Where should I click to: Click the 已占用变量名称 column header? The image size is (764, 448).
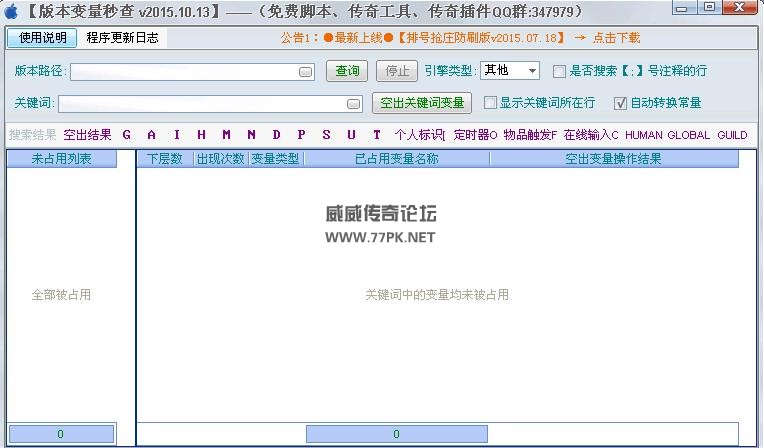396,159
